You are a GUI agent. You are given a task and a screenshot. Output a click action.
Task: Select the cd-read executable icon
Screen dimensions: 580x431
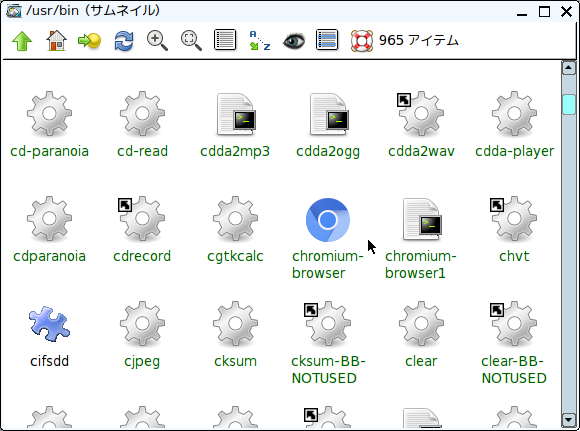coord(142,114)
